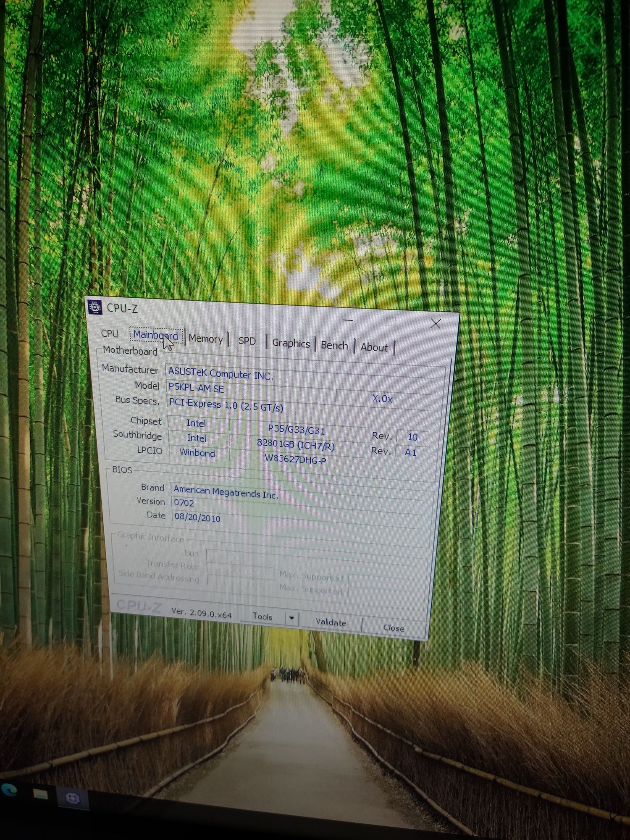Close the CPU-Z window with X

tap(436, 323)
